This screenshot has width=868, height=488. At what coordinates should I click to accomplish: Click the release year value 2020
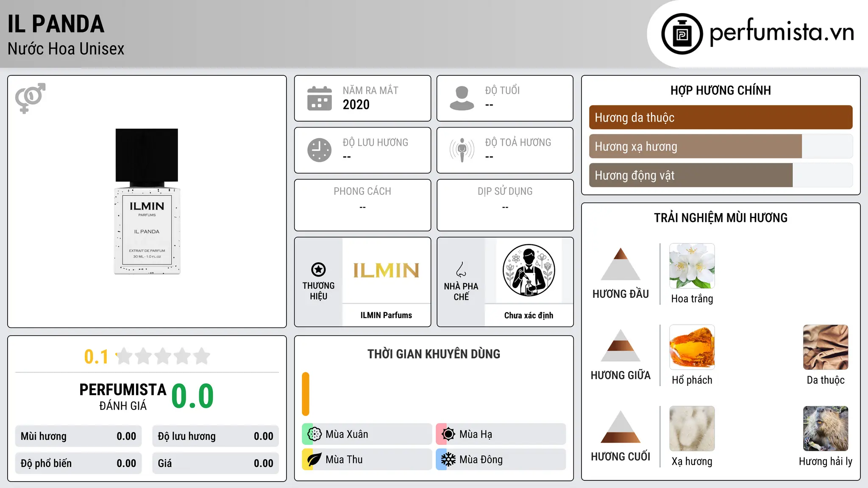(x=356, y=105)
